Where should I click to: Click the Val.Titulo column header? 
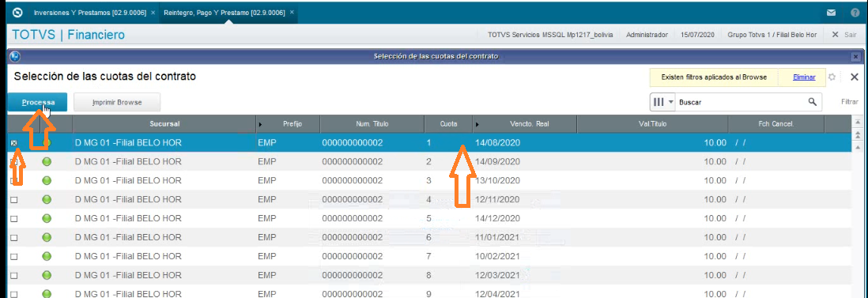(652, 124)
